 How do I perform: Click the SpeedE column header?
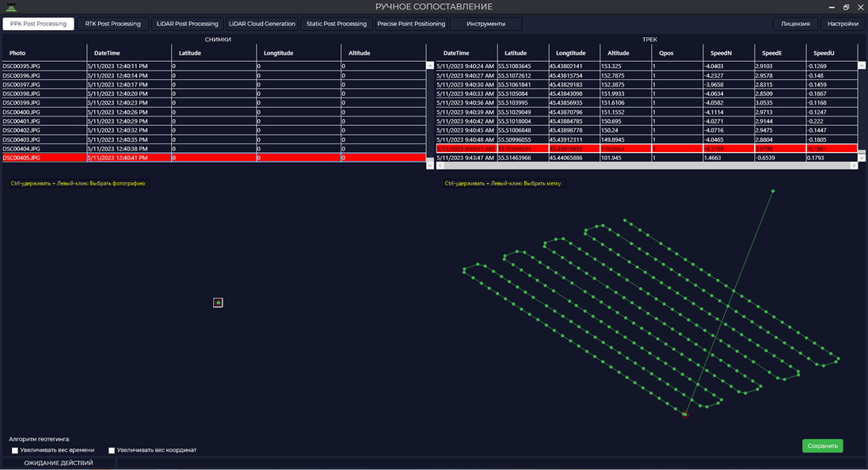tap(780, 53)
